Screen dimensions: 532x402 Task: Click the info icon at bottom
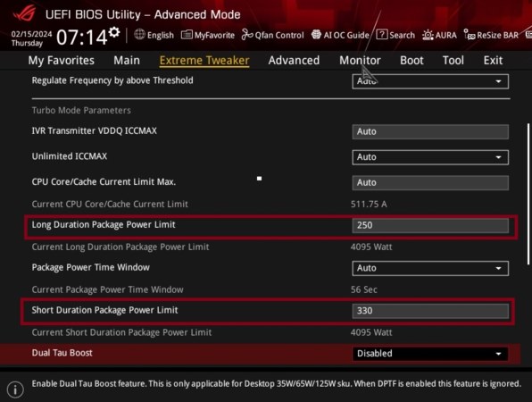pos(15,389)
